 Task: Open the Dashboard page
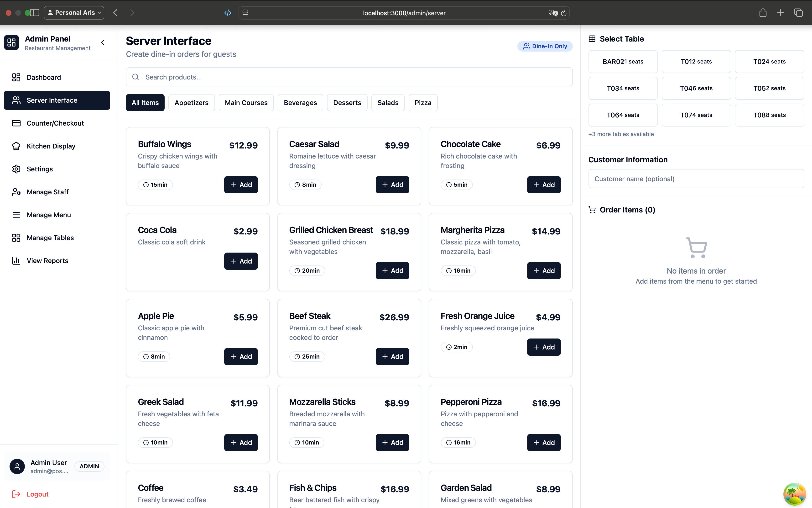point(57,77)
